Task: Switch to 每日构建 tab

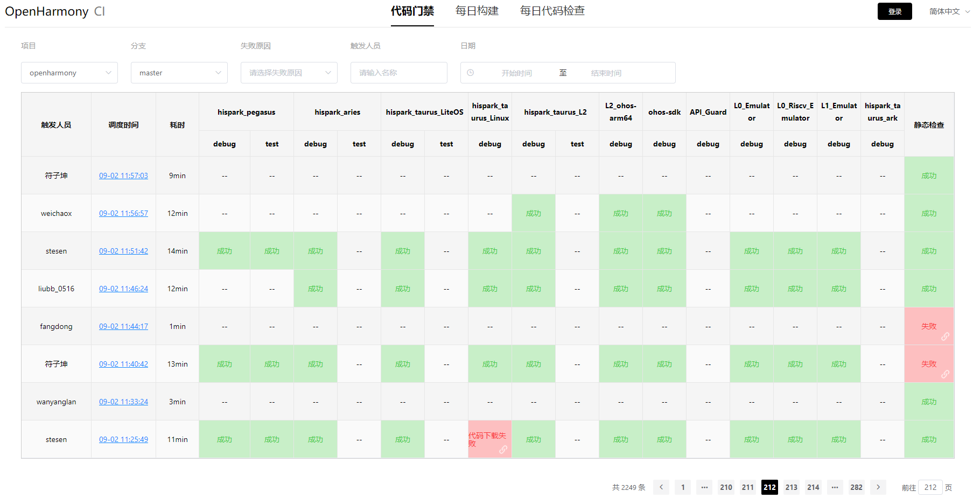Action: coord(477,11)
